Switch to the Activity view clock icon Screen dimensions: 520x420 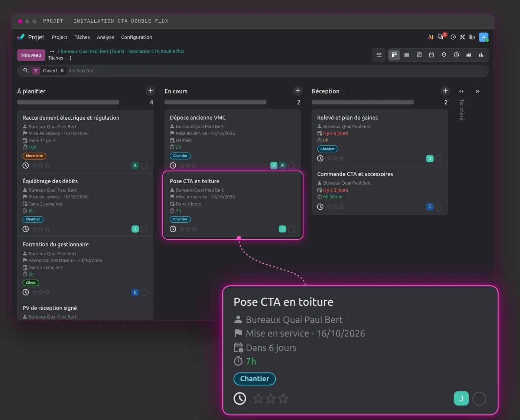[456, 55]
